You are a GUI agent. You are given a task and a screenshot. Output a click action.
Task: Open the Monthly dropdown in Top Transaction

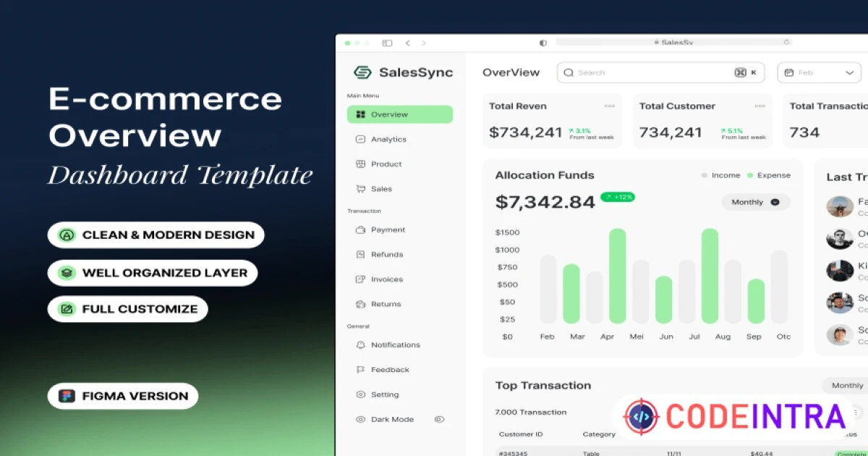coord(845,386)
